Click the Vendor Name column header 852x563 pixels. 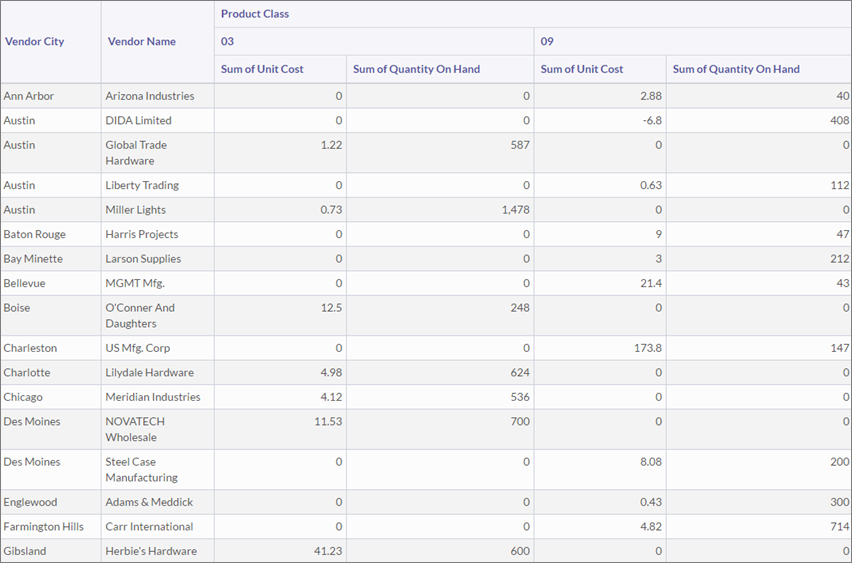click(141, 42)
